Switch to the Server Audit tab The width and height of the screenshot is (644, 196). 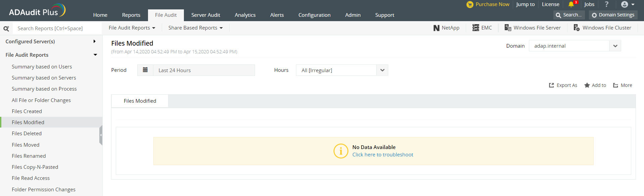click(206, 15)
